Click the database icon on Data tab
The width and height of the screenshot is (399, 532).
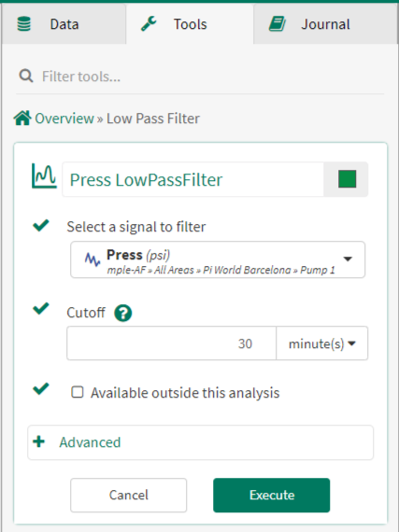click(23, 24)
